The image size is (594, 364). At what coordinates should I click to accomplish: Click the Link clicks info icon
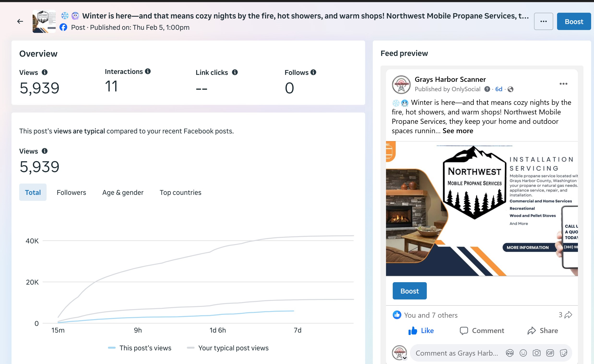click(x=235, y=72)
